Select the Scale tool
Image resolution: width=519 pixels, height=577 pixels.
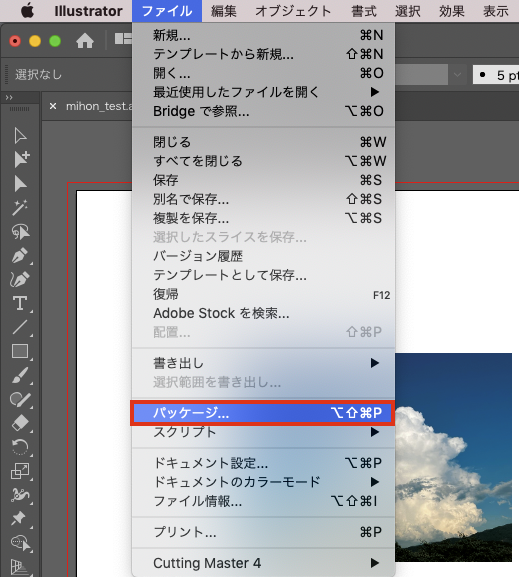tap(20, 471)
